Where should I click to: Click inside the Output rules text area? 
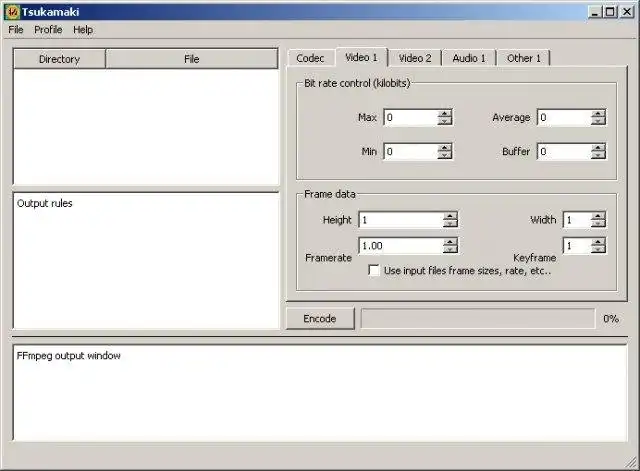click(146, 260)
